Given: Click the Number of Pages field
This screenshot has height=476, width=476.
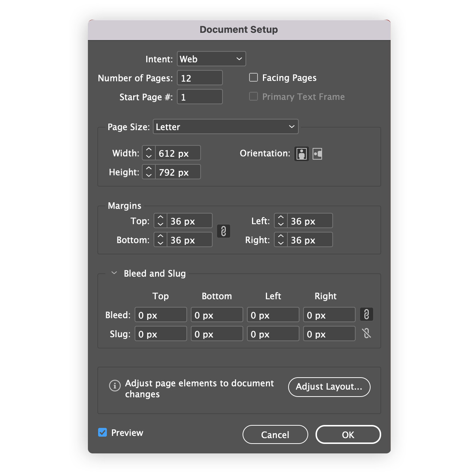Looking at the screenshot, I should tap(200, 78).
